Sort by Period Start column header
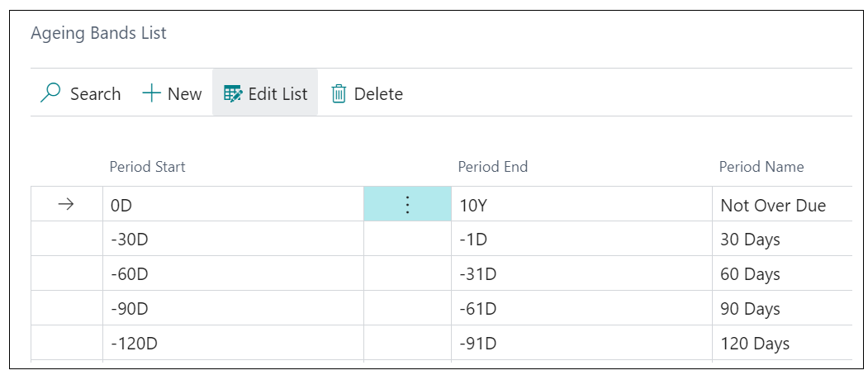 tap(147, 167)
